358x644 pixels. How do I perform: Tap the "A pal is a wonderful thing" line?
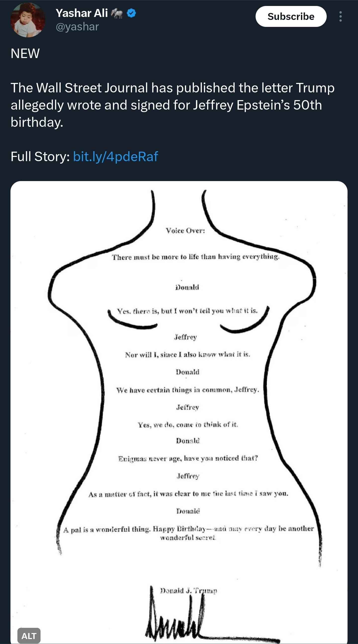point(188,533)
